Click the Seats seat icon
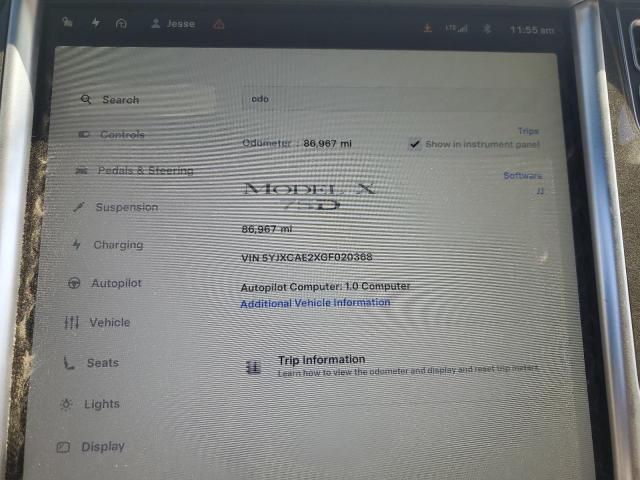 69,362
